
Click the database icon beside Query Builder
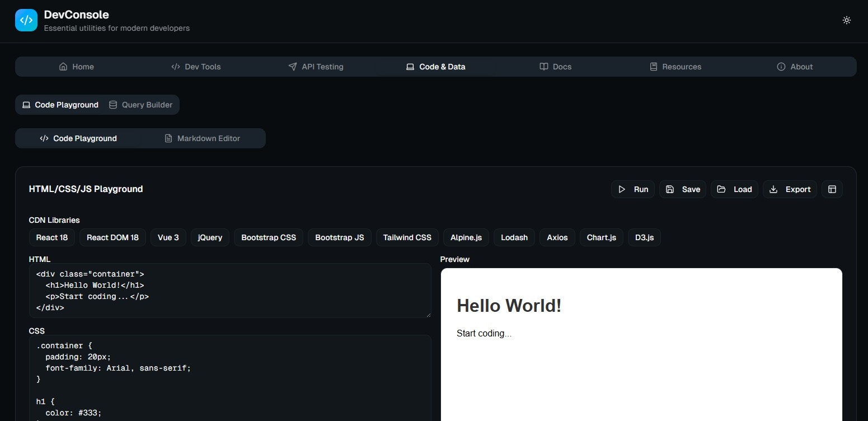[x=113, y=105]
